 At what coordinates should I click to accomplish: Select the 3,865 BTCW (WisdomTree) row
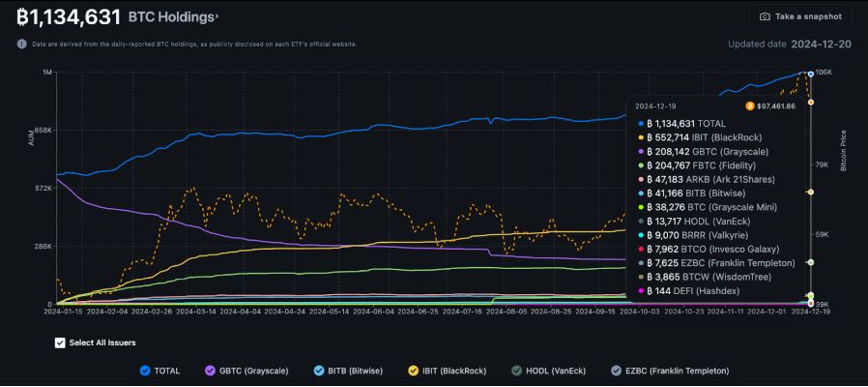pos(704,277)
